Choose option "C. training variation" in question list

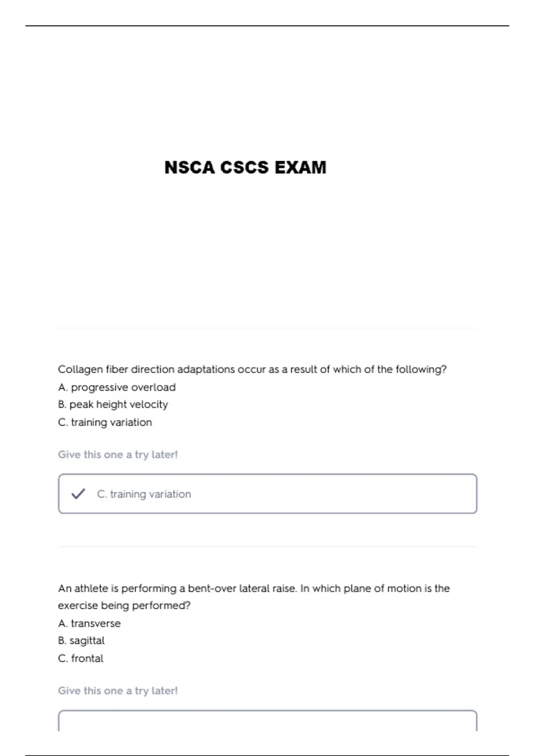105,422
